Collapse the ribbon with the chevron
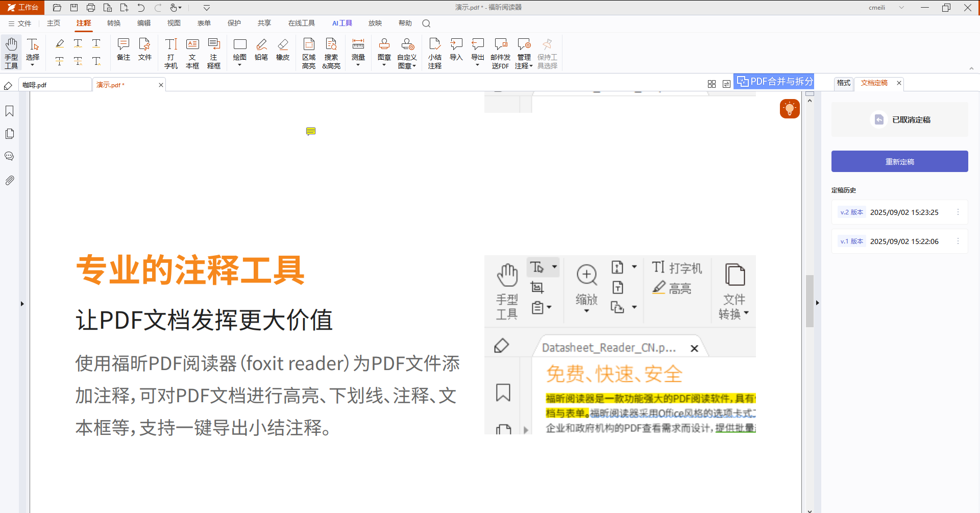 (971, 68)
